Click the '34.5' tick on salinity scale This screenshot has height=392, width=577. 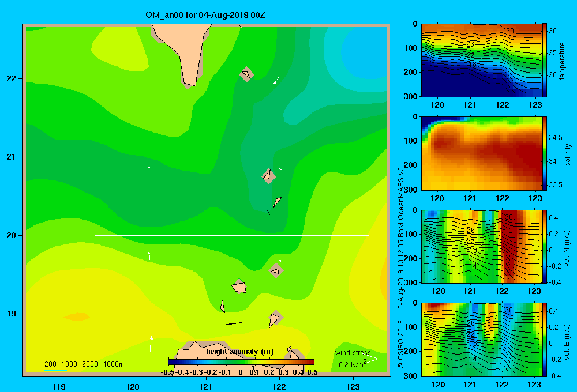tap(556, 138)
